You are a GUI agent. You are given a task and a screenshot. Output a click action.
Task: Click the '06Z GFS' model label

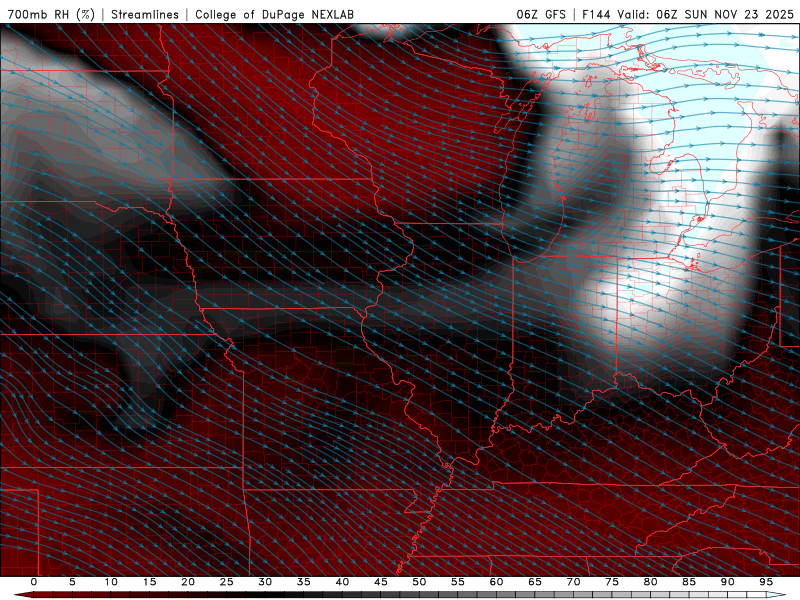tap(541, 14)
